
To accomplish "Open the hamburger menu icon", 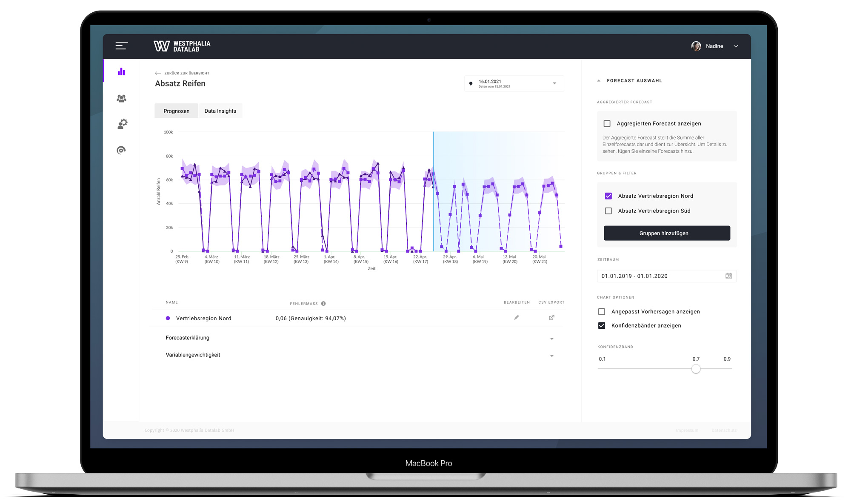I will pos(121,46).
